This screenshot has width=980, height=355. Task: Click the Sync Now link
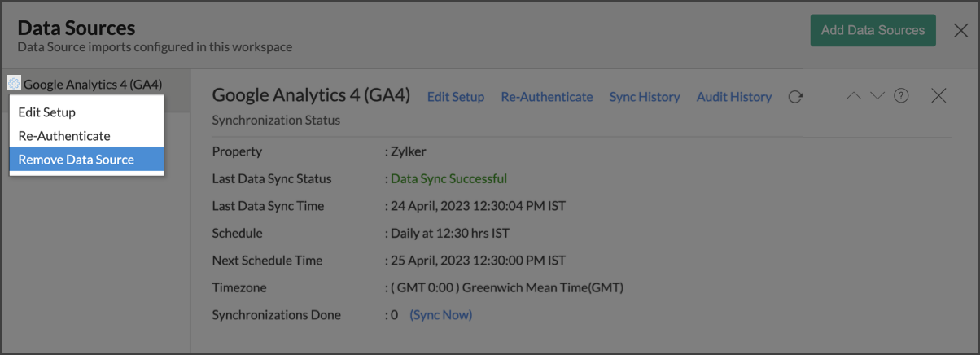440,314
